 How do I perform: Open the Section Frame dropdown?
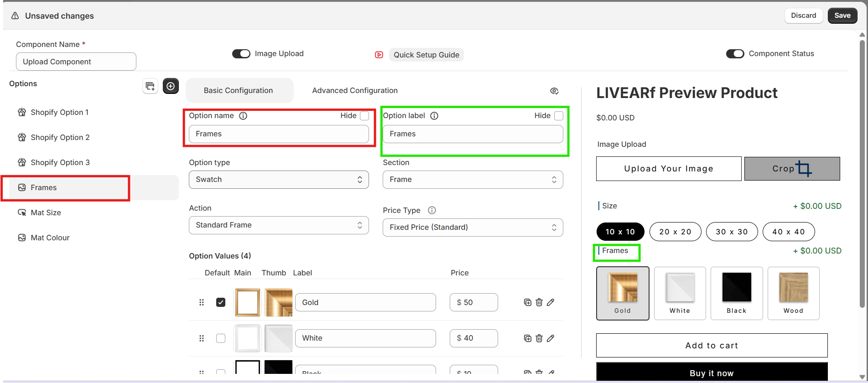tap(473, 180)
